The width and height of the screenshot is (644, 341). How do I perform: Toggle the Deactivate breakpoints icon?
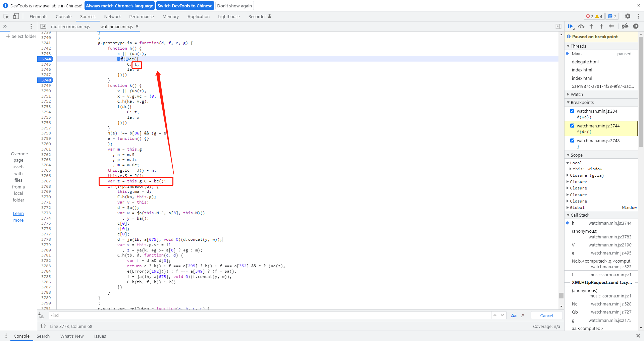(625, 26)
